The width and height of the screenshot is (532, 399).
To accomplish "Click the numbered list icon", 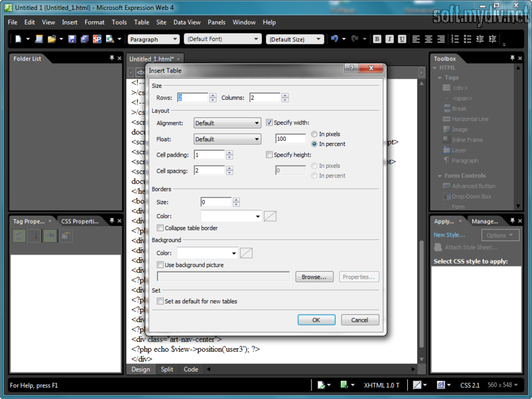I will tap(455, 39).
